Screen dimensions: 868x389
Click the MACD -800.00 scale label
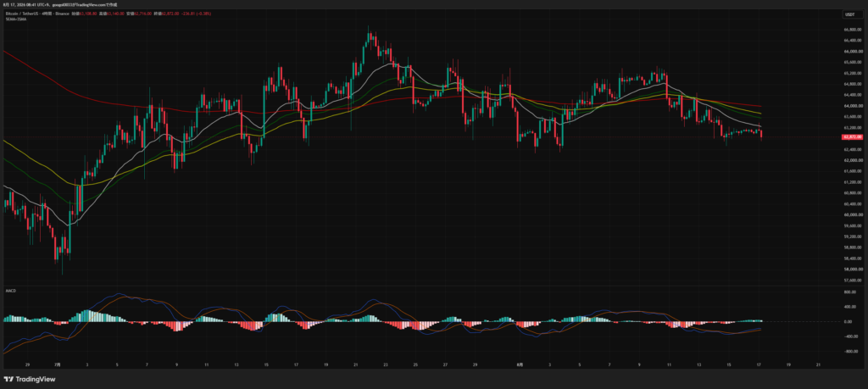click(x=849, y=352)
